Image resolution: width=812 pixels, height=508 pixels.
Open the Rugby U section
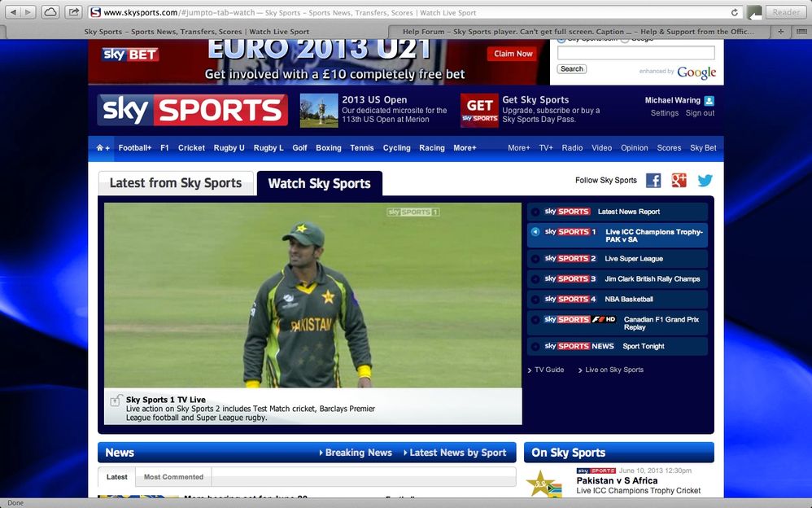(x=229, y=147)
